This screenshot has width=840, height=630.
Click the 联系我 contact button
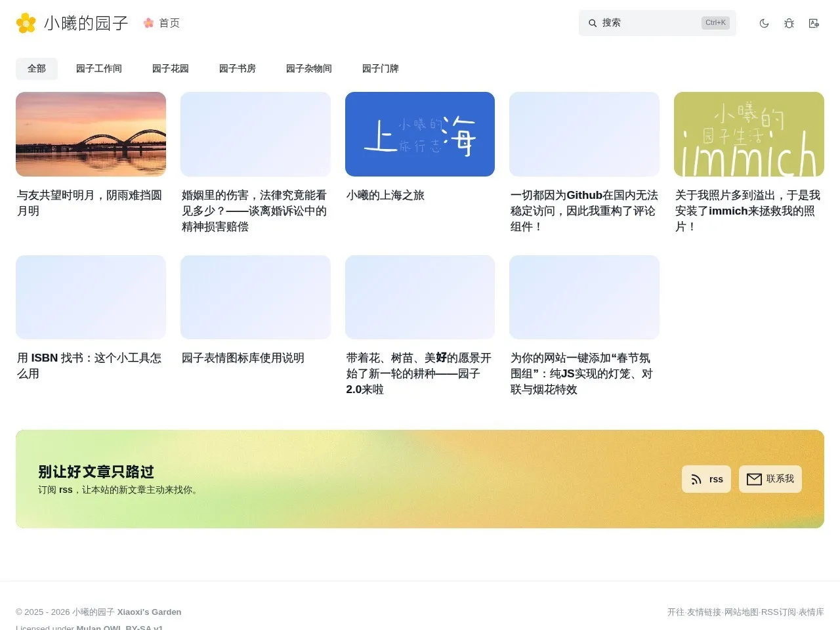click(x=770, y=479)
